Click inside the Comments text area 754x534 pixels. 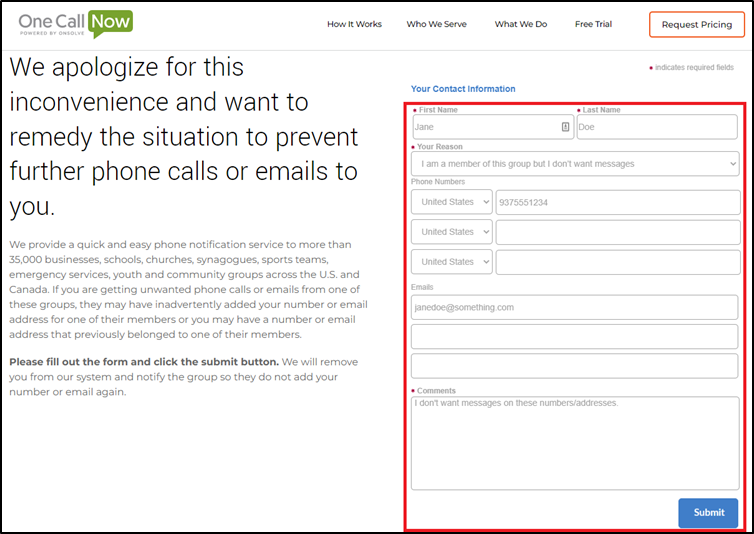574,442
